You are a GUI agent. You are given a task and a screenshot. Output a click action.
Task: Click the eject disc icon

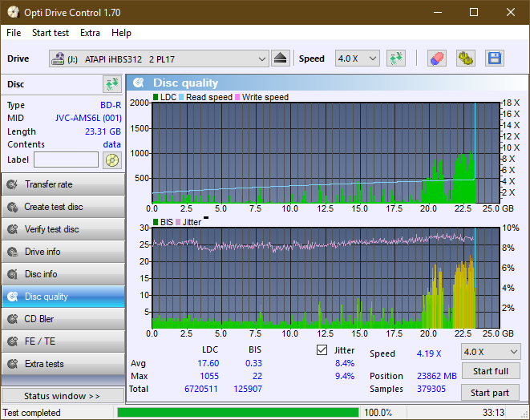tap(280, 59)
